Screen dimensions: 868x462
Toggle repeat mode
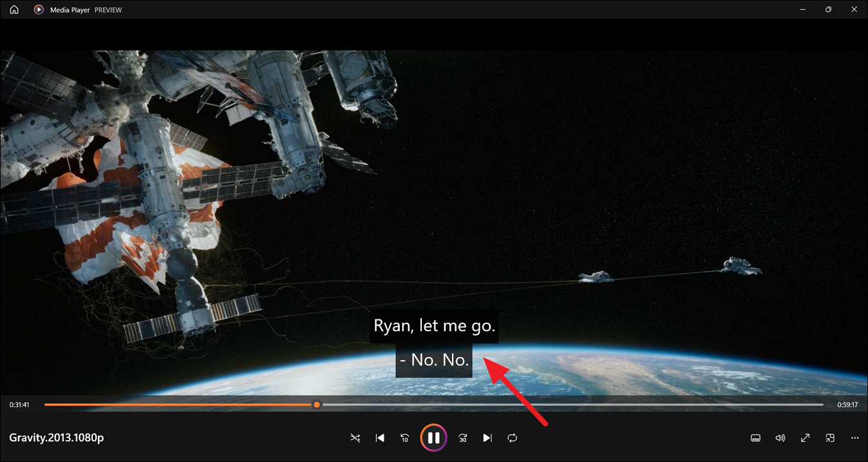click(x=512, y=438)
